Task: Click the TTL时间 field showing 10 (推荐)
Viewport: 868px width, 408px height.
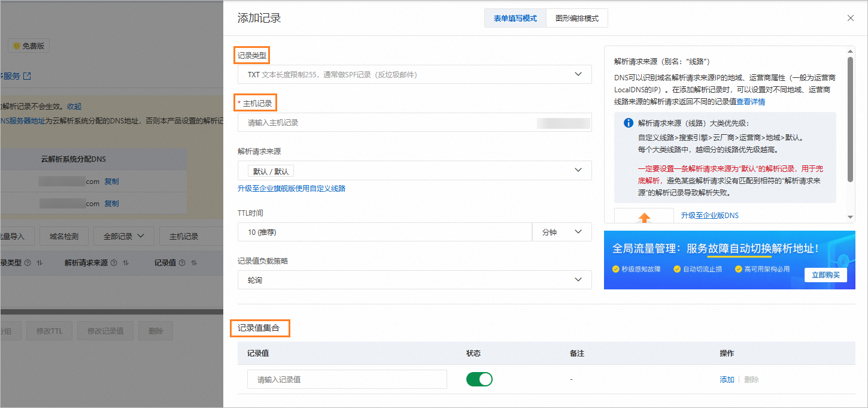Action: point(384,232)
